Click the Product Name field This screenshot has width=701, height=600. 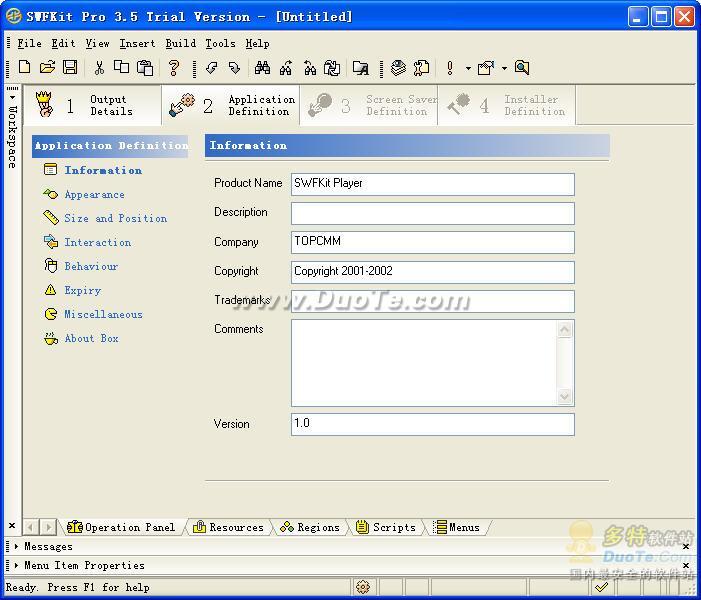(x=433, y=184)
